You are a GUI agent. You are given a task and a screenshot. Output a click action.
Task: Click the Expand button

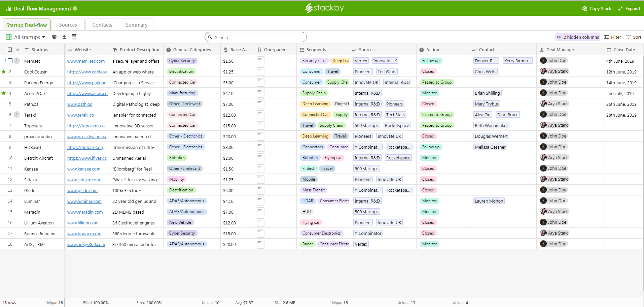click(629, 8)
